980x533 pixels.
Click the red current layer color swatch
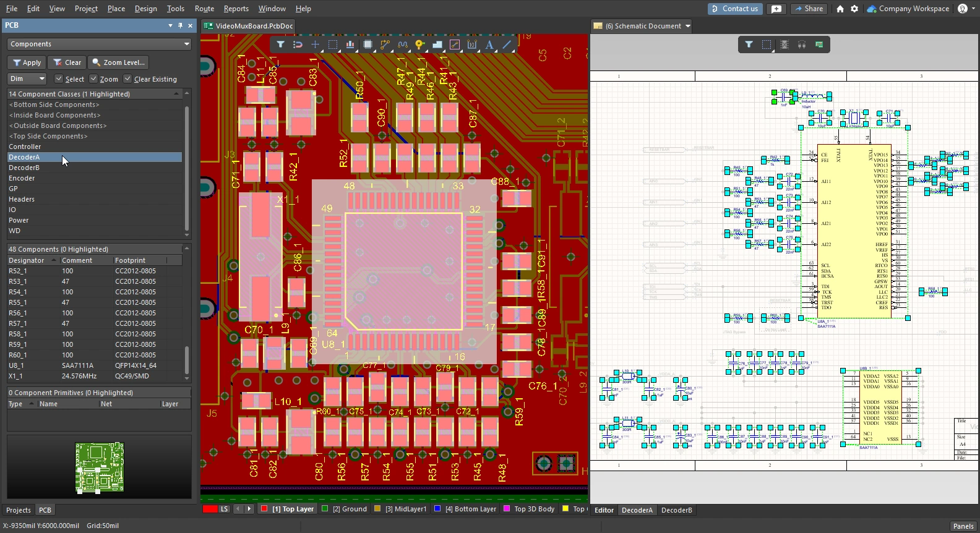210,509
